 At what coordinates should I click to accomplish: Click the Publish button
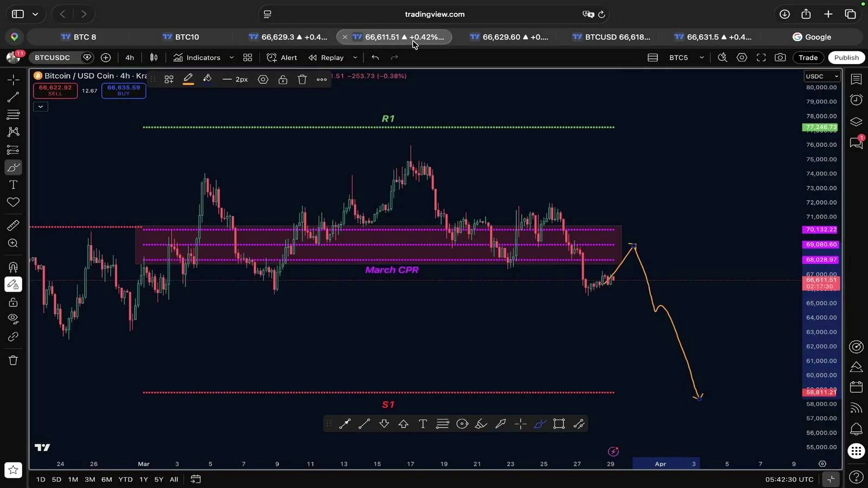click(x=846, y=57)
